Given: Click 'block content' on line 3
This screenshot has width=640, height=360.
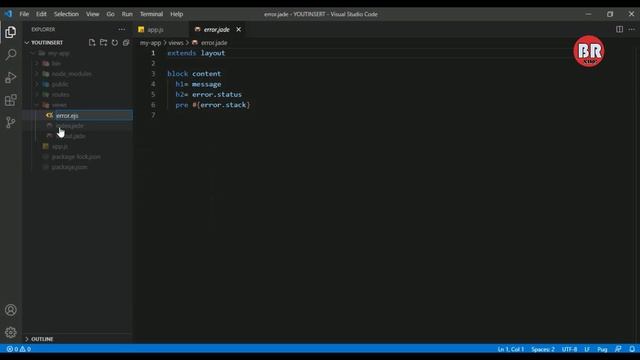Looking at the screenshot, I should pyautogui.click(x=194, y=74).
